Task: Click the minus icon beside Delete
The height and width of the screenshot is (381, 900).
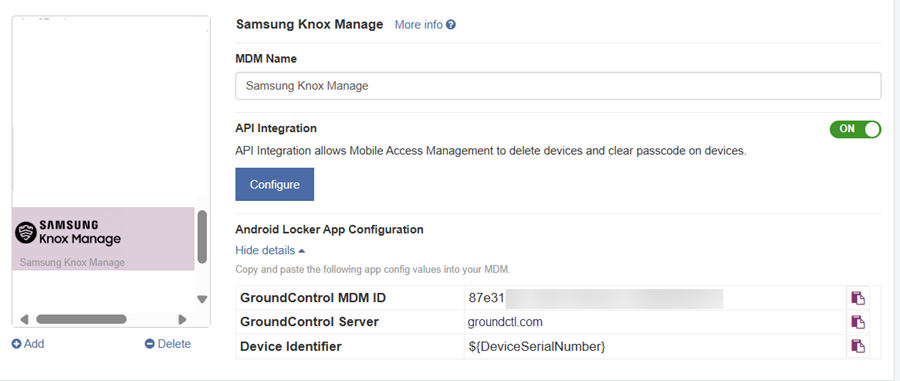Action: pyautogui.click(x=150, y=344)
